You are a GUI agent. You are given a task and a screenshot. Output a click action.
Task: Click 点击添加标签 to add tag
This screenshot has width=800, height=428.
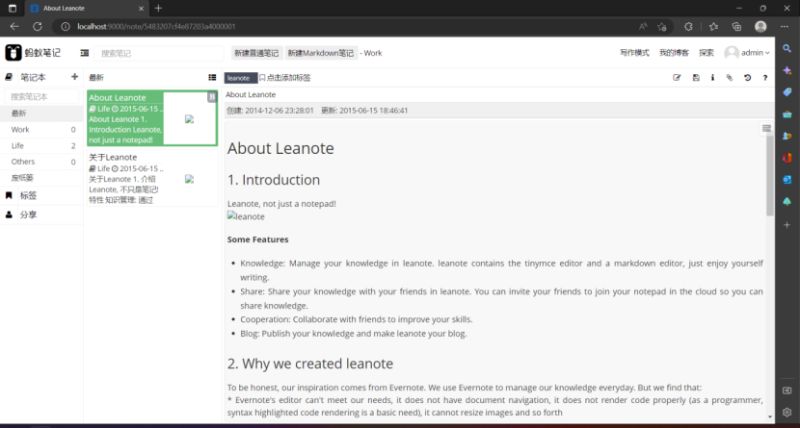[x=285, y=78]
